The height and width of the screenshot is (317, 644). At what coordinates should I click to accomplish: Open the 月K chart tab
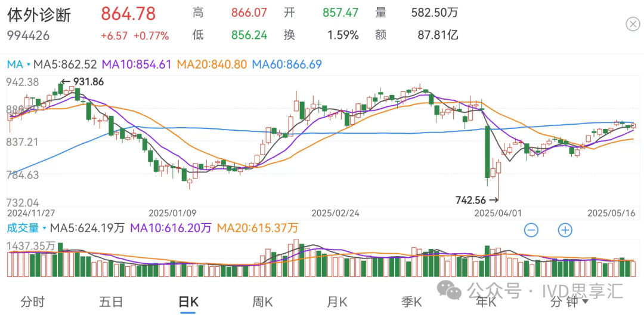pyautogui.click(x=337, y=302)
